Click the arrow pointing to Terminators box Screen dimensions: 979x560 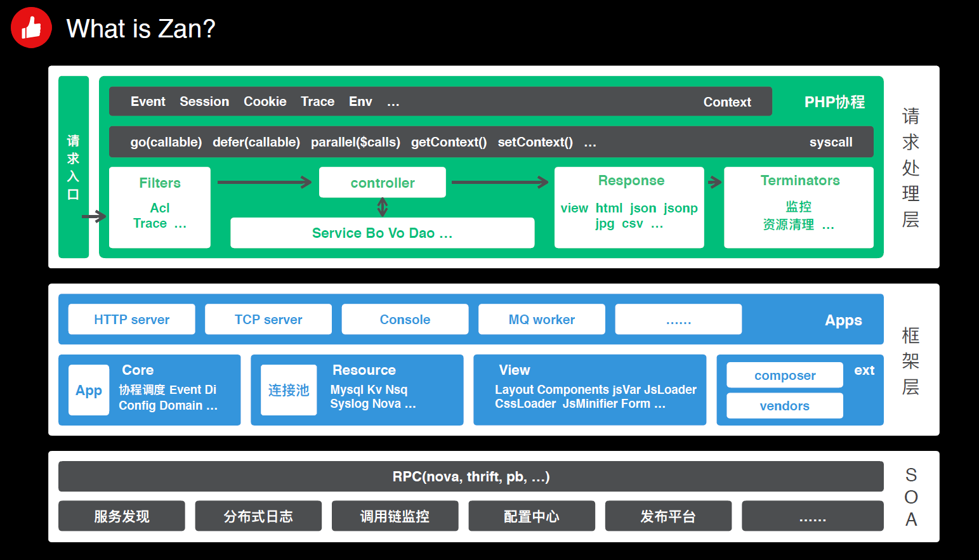[x=714, y=183]
